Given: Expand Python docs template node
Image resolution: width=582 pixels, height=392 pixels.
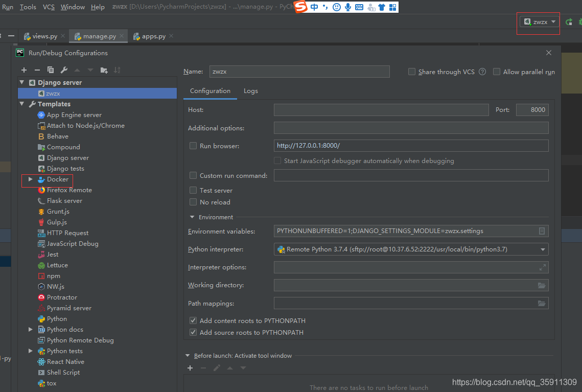Looking at the screenshot, I should point(31,330).
